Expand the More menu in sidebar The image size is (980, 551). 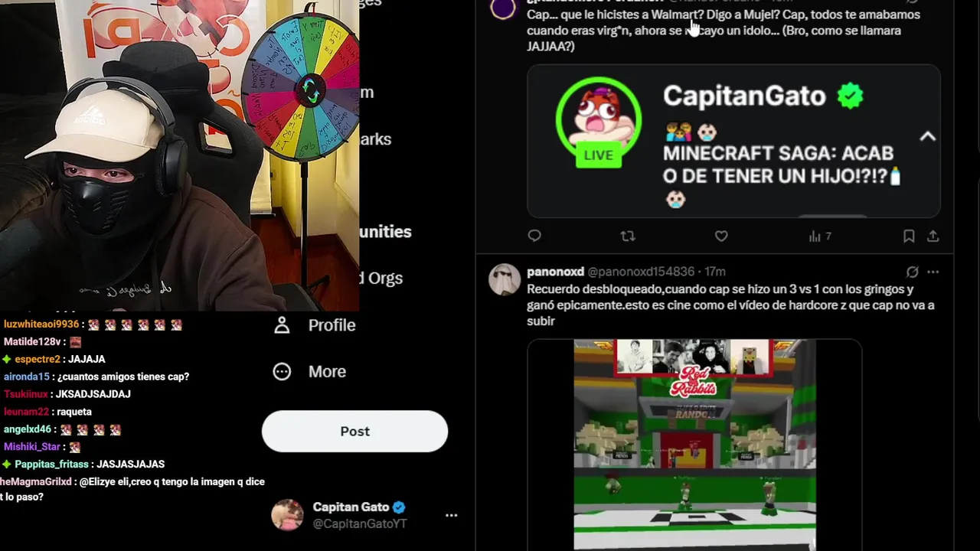pos(310,371)
